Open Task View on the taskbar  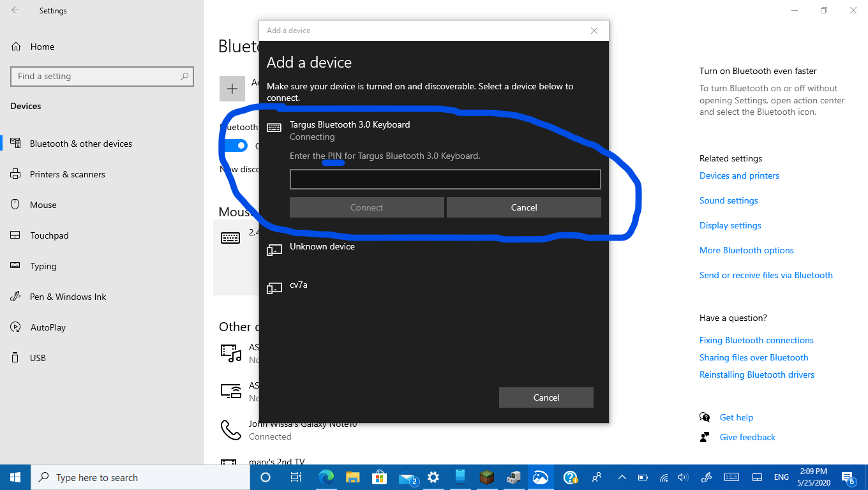tap(296, 477)
